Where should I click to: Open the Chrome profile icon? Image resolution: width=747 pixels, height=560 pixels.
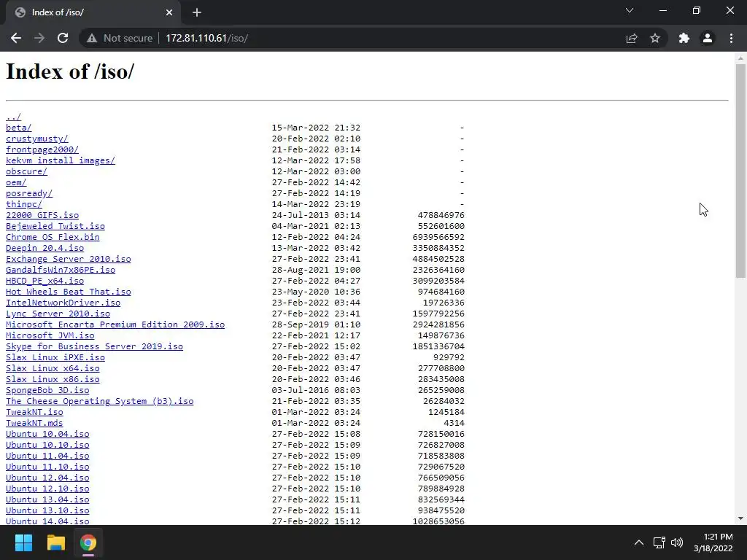pos(708,38)
